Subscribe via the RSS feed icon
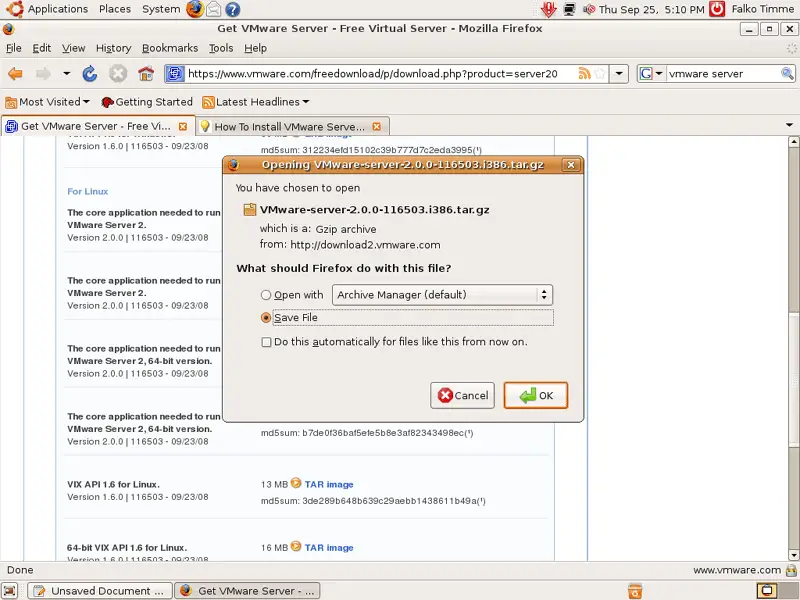This screenshot has width=800, height=600. click(584, 73)
